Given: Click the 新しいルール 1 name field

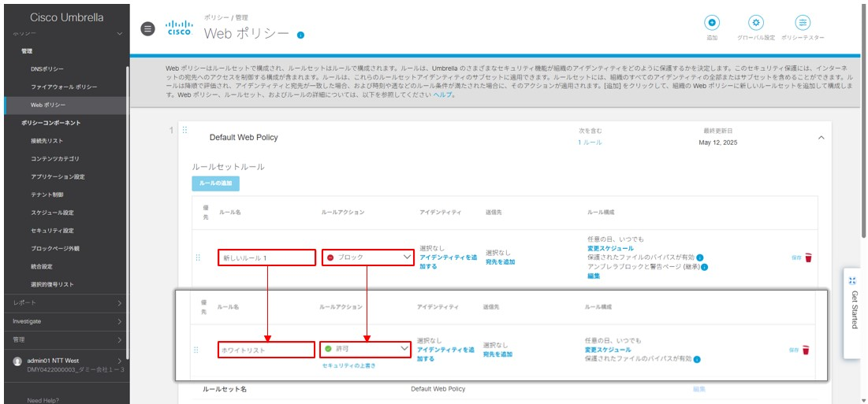Looking at the screenshot, I should tap(266, 258).
